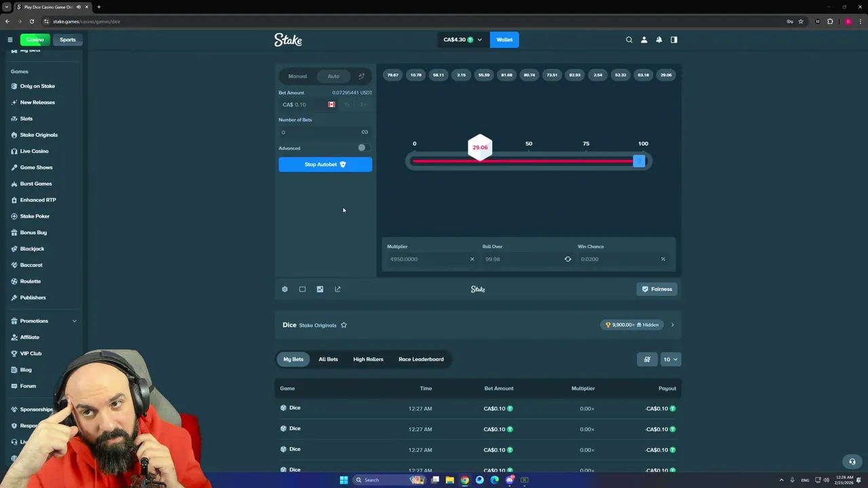Open the Wallet button
Viewport: 868px width, 488px height.
(505, 39)
